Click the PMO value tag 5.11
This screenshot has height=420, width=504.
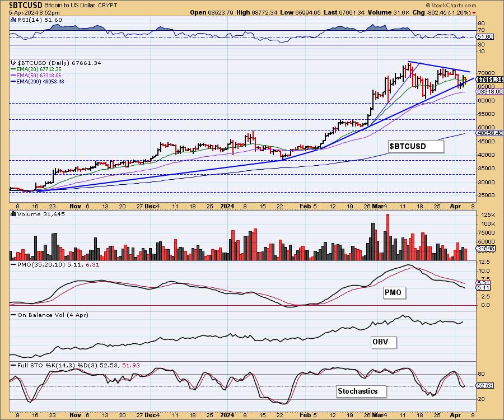[483, 288]
